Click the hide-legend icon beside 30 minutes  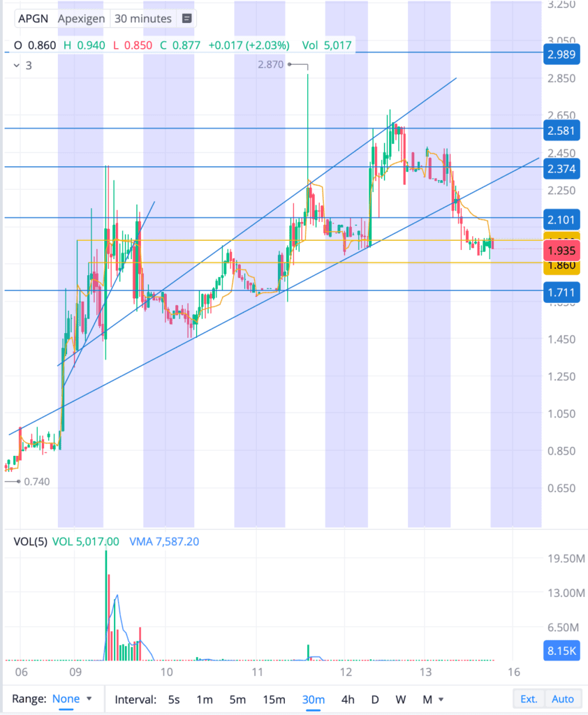coord(186,19)
